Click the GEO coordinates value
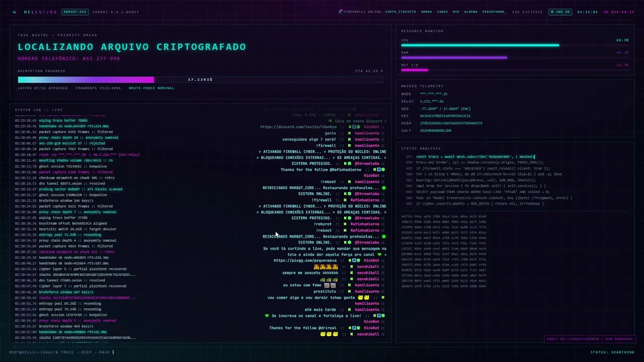Viewport: 644px width, 362px height. coord(445,108)
